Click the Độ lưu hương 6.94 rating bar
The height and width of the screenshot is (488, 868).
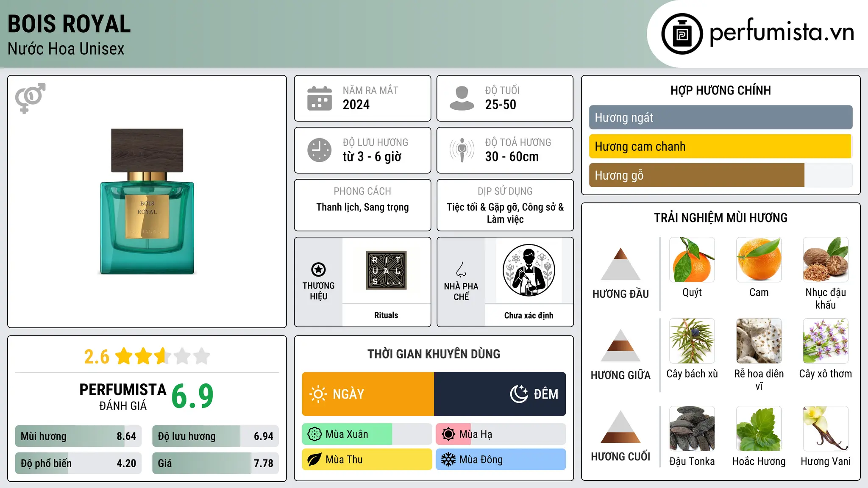(215, 436)
